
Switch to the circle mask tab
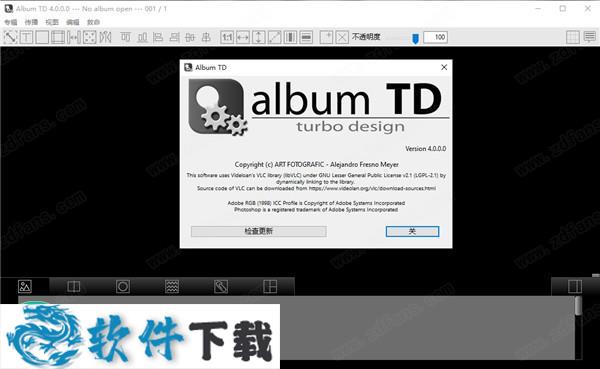point(123,286)
